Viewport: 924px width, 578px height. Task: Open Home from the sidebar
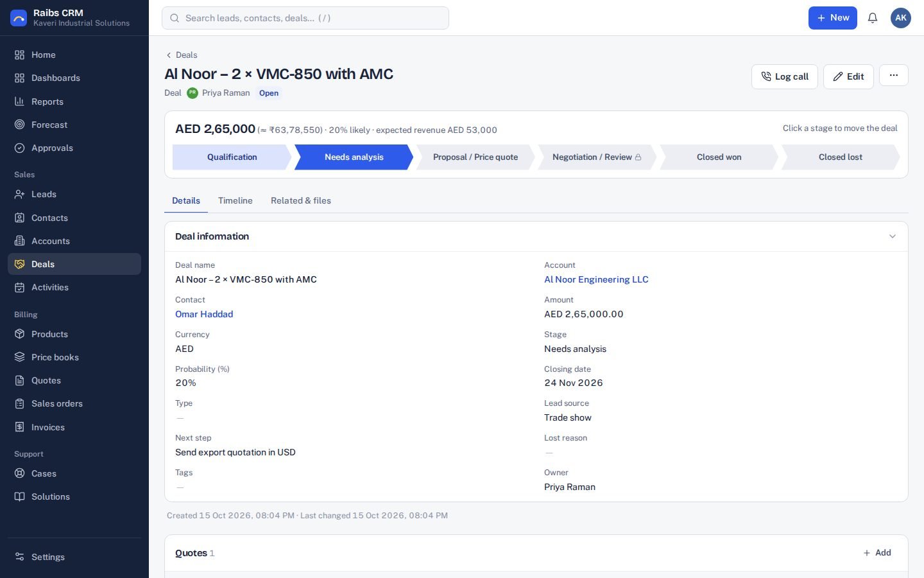(74, 55)
